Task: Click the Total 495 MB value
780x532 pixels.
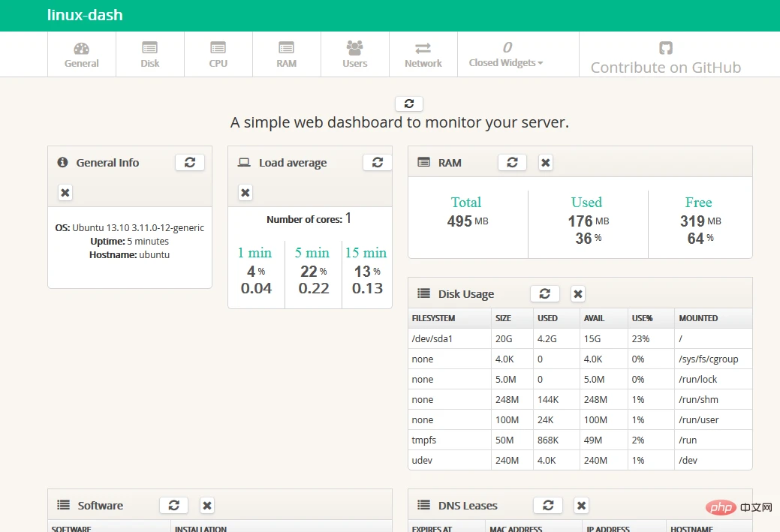Action: 468,221
